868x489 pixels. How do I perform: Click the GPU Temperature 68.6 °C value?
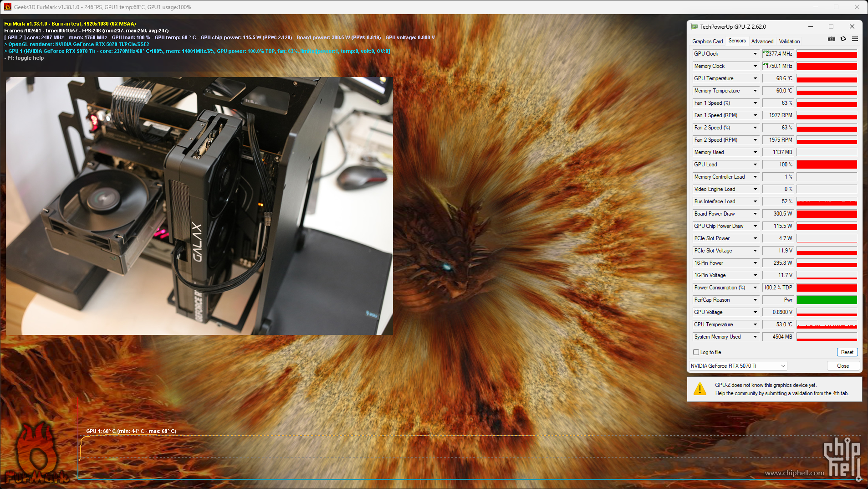[778, 78]
